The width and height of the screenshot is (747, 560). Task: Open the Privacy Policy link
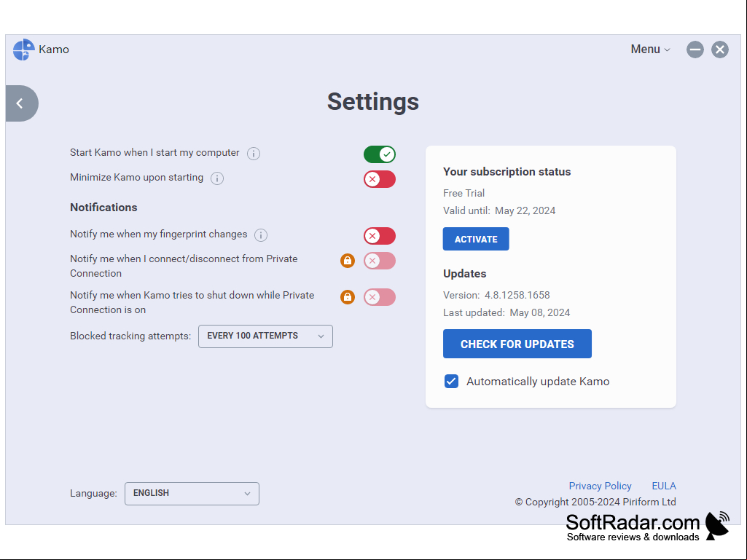pos(601,486)
